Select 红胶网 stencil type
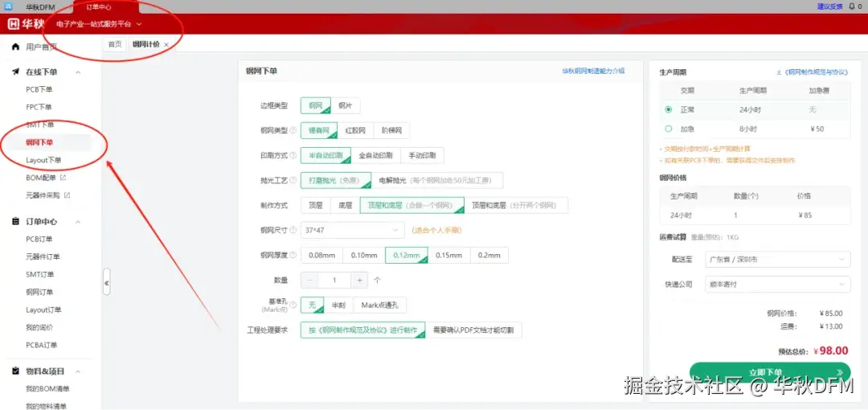868x410 pixels. [355, 131]
